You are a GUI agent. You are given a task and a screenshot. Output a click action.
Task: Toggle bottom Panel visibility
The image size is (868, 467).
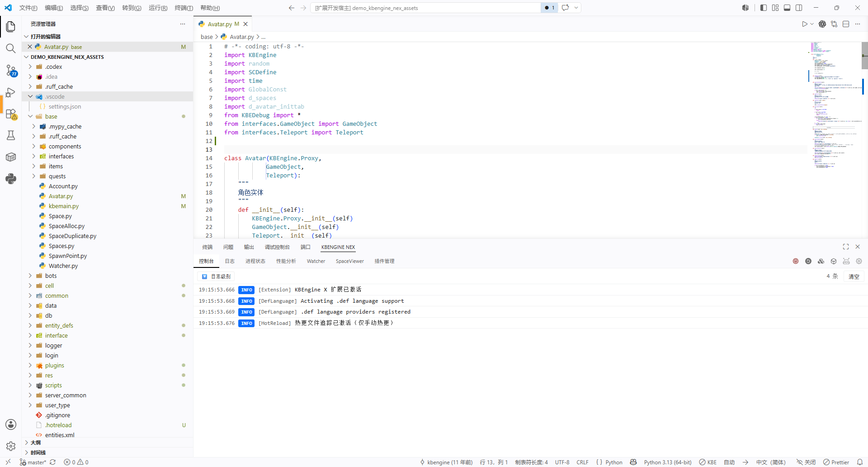point(787,8)
